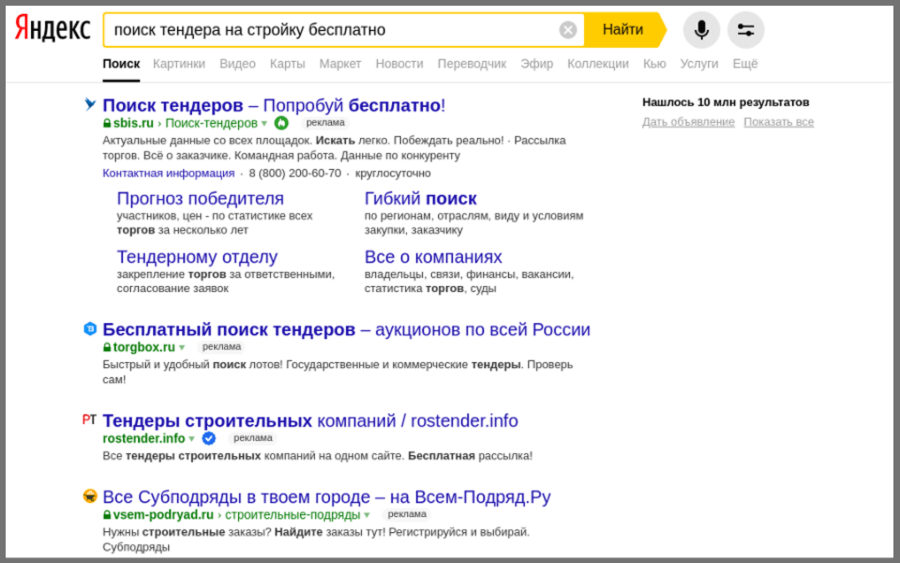Viewport: 900px width, 563px height.
Task: Expand dropdown arrow next to rostender.info
Action: coord(191,439)
